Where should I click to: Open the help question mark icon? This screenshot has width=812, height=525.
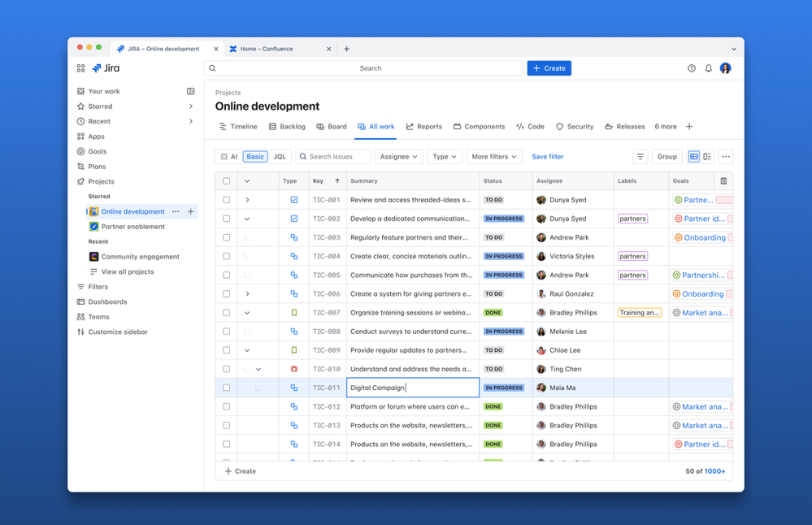(692, 68)
